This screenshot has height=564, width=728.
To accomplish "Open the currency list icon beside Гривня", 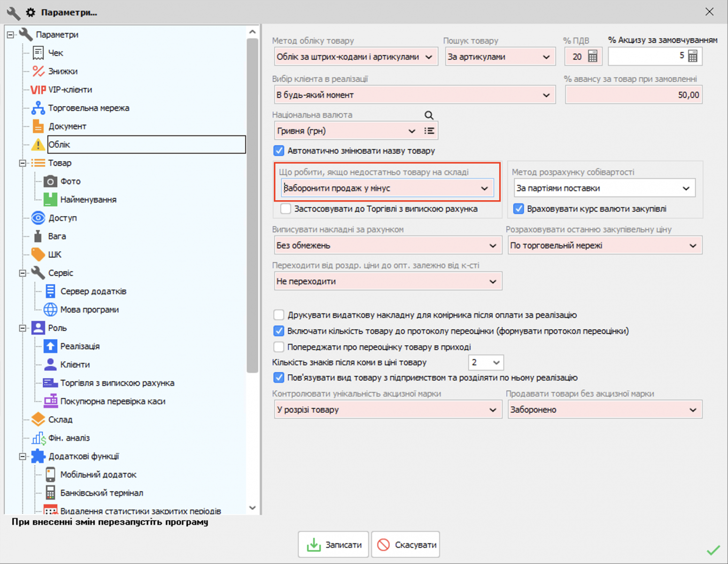I will [429, 131].
